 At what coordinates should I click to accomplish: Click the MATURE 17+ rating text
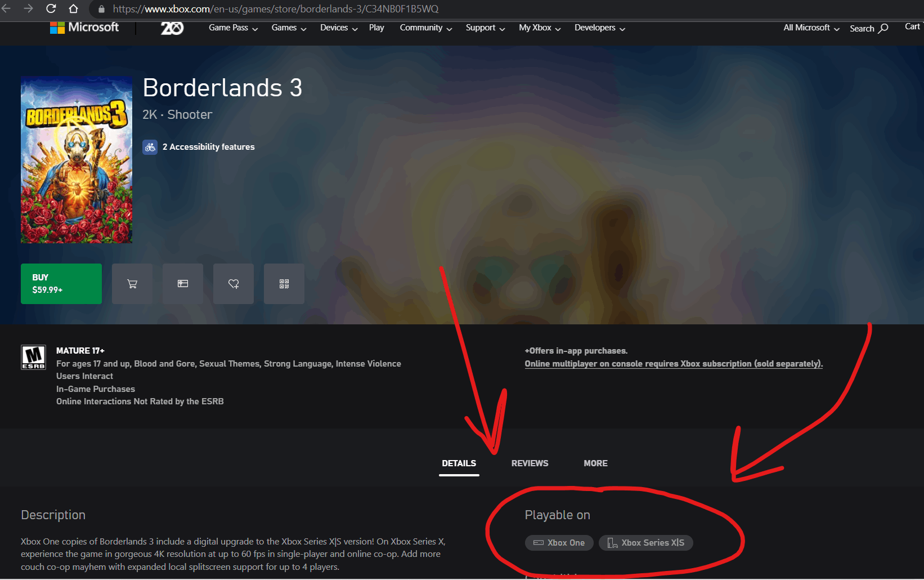click(80, 350)
